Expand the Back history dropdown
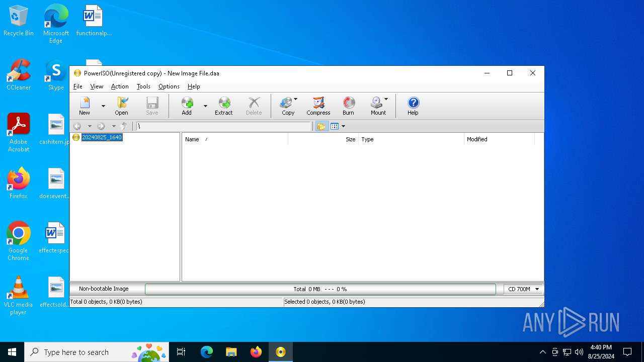Screen dimensions: 644x362 90,126
